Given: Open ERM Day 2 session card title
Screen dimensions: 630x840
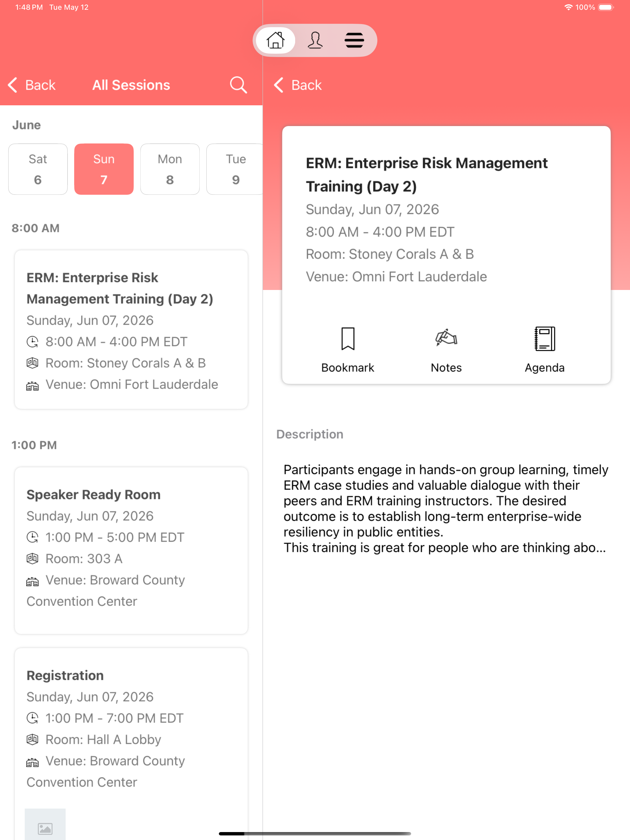Looking at the screenshot, I should pos(120,288).
